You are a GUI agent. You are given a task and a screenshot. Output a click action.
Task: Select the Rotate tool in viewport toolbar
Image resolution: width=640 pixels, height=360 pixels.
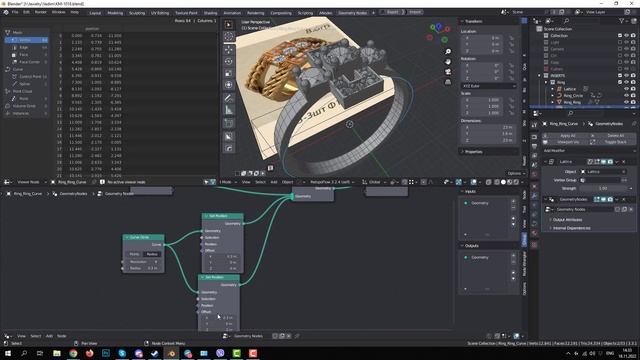click(229, 61)
